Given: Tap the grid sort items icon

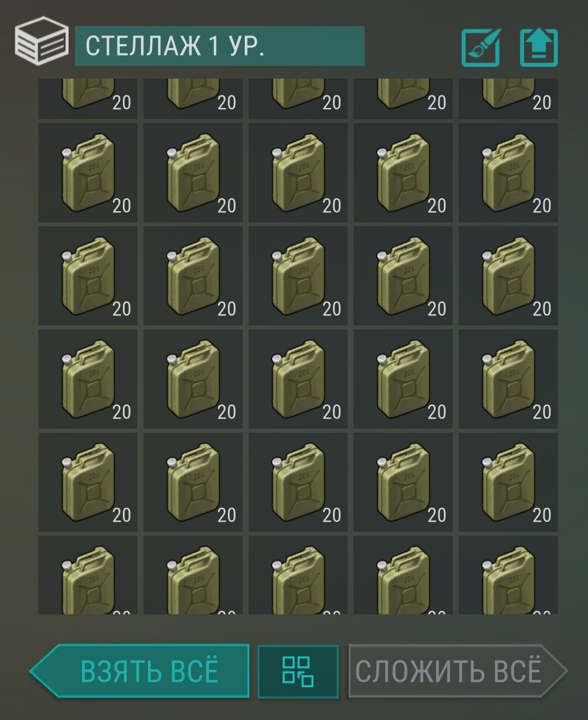Looking at the screenshot, I should [x=298, y=671].
